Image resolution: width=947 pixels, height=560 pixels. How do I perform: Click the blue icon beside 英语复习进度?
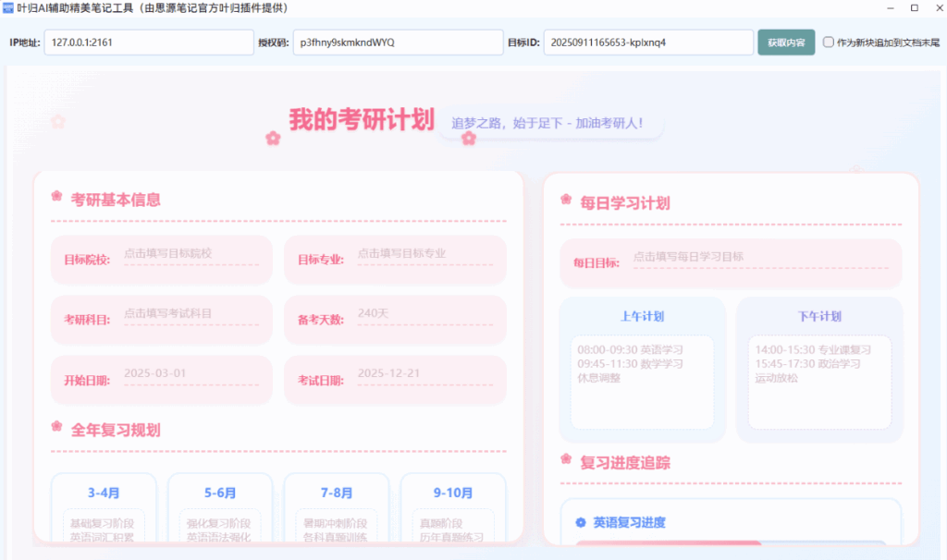[x=581, y=523]
